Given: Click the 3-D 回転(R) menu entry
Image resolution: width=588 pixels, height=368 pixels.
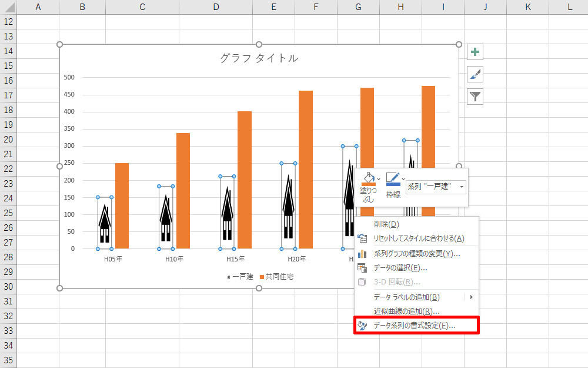Looking at the screenshot, I should [416, 282].
